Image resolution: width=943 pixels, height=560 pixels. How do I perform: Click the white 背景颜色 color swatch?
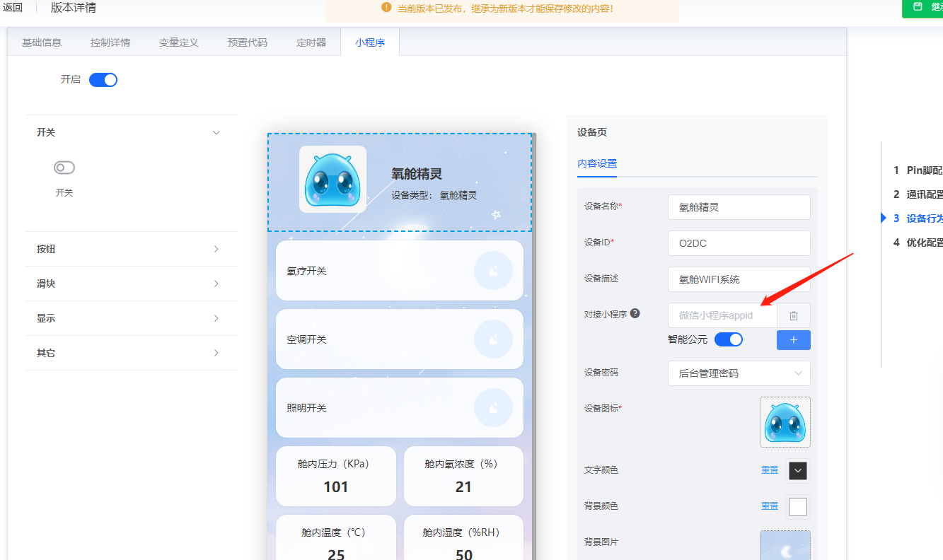(x=797, y=506)
